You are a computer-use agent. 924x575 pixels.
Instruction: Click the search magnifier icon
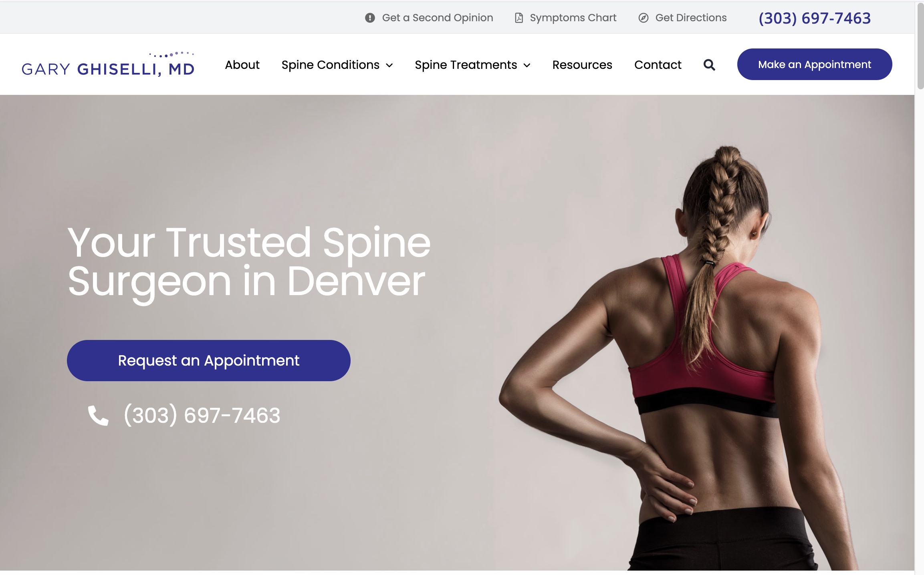709,65
